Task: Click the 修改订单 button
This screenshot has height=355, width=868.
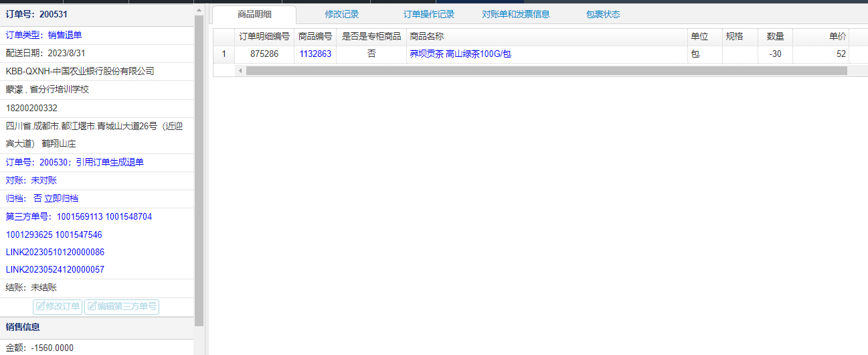Action: tap(58, 307)
